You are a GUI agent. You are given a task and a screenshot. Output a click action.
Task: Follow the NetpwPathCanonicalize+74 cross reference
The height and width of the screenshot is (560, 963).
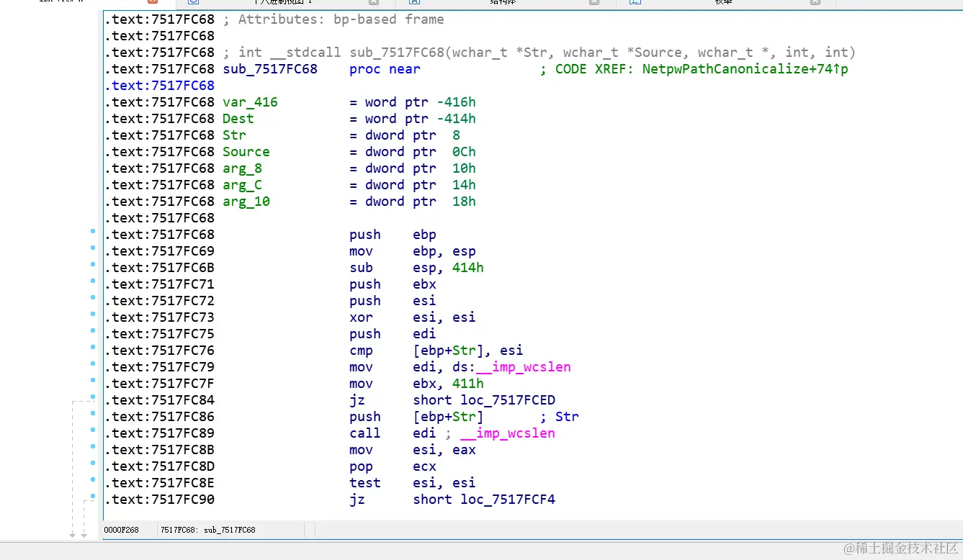click(x=745, y=69)
